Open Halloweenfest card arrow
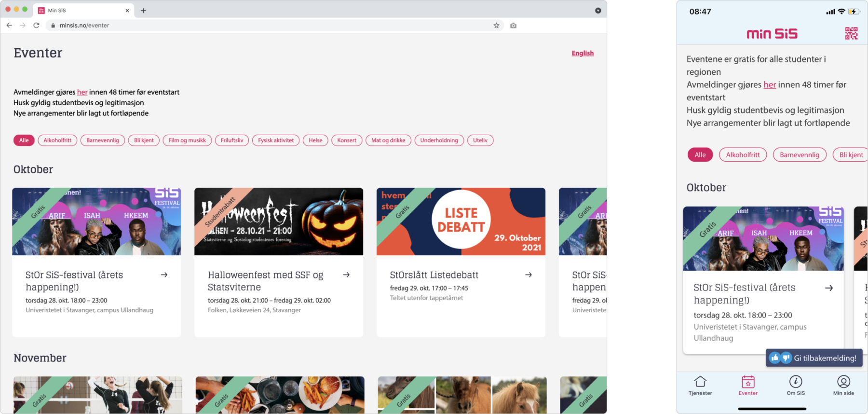This screenshot has height=414, width=868. 346,275
